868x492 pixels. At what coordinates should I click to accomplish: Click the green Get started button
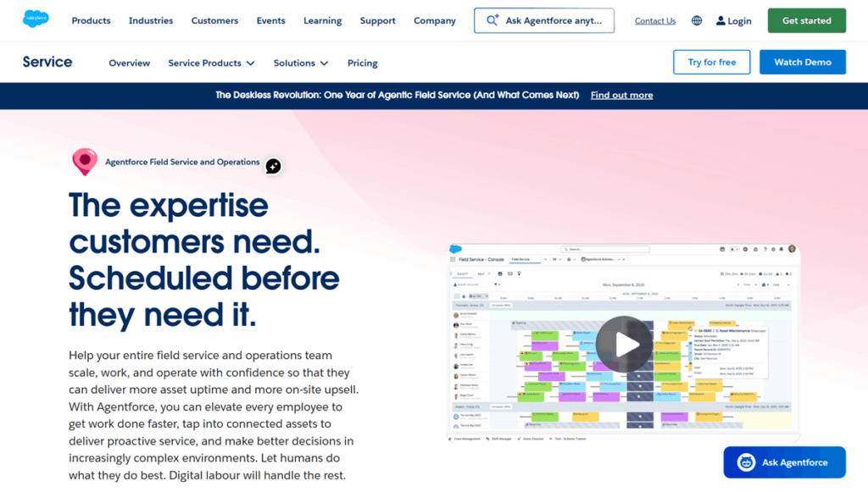[x=807, y=20]
